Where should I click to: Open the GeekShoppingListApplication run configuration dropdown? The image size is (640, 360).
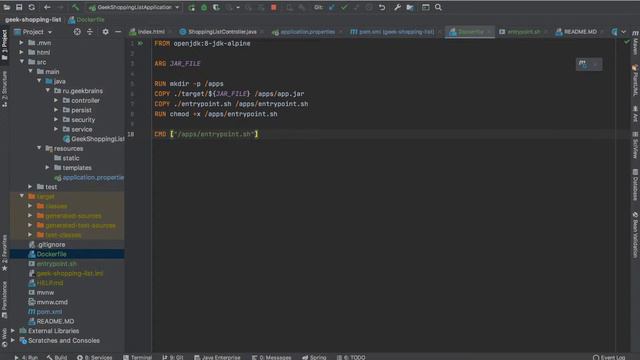(x=134, y=7)
